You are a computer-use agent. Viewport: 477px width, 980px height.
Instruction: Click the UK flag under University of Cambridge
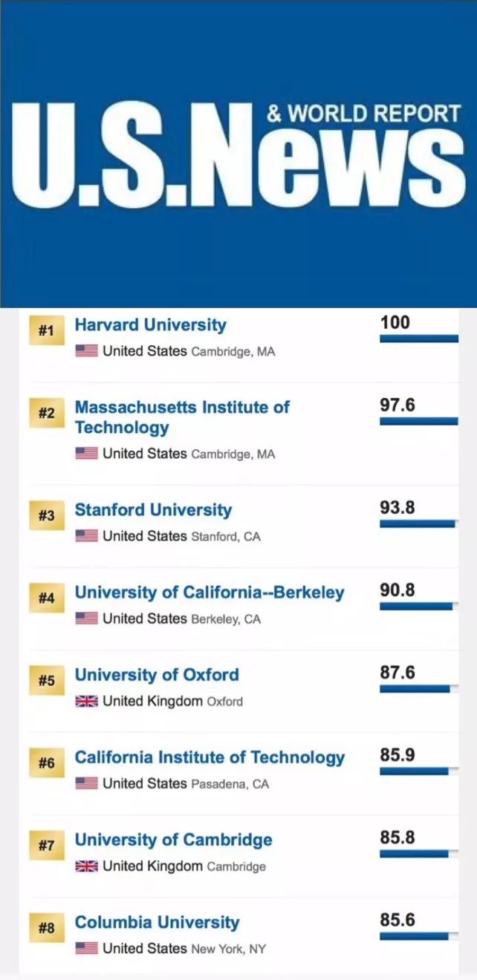pyautogui.click(x=86, y=866)
